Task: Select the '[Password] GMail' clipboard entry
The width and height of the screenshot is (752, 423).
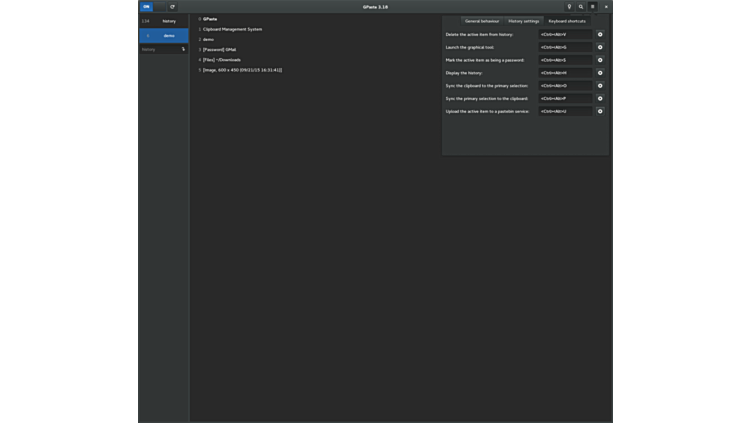Action: (x=219, y=49)
